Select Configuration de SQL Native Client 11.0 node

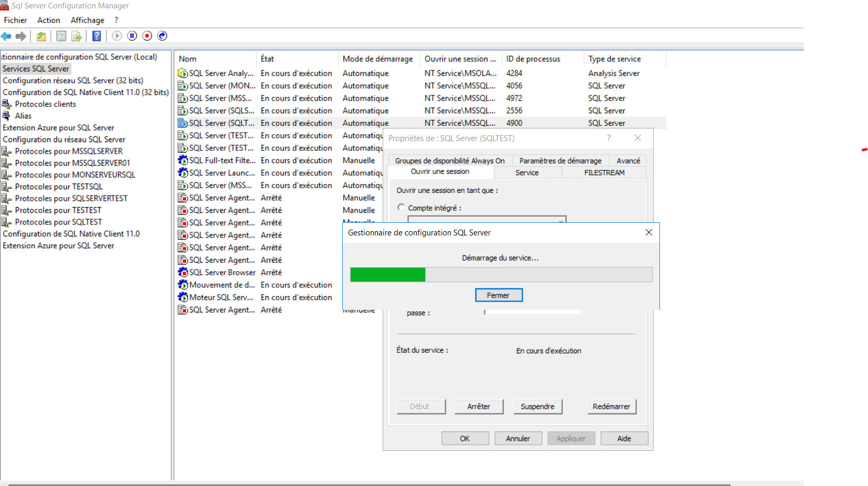(x=71, y=234)
